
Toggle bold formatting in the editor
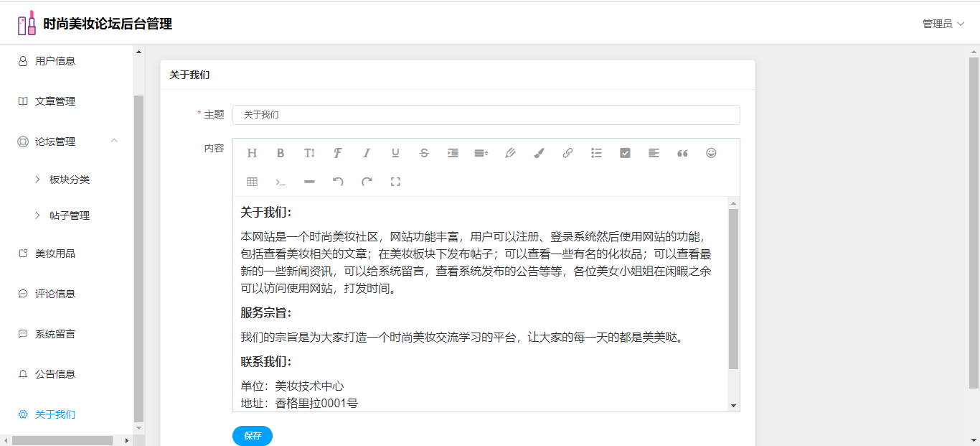pyautogui.click(x=281, y=153)
